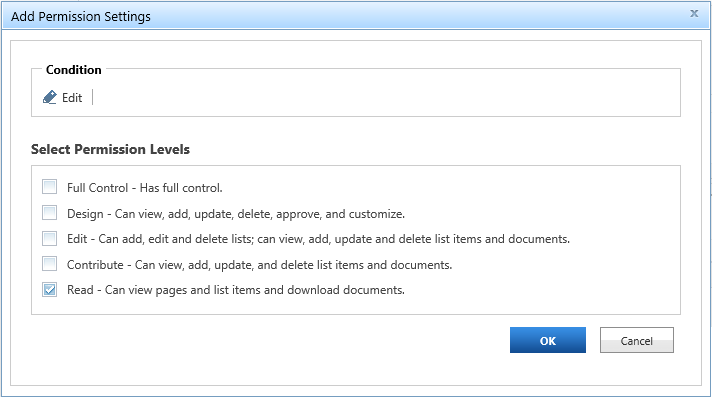Click the Condition group heading

[x=74, y=69]
